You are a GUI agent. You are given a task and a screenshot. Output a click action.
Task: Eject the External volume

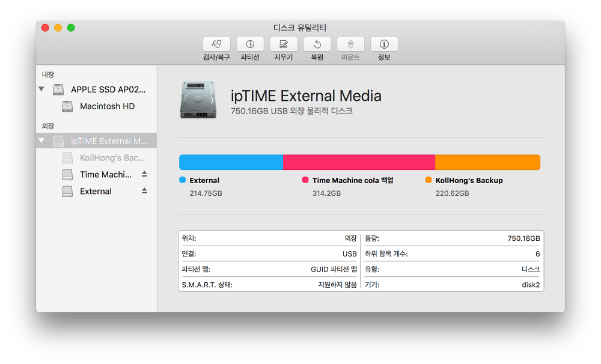pyautogui.click(x=144, y=191)
